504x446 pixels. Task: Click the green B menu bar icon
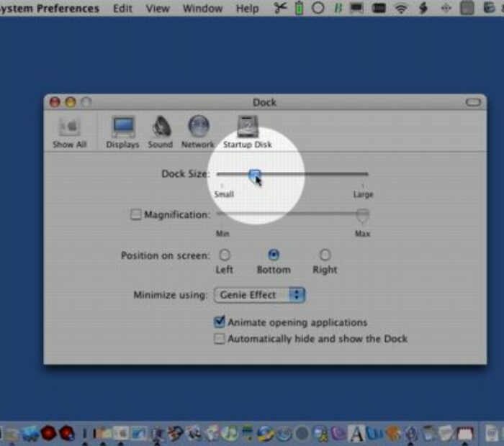(338, 8)
